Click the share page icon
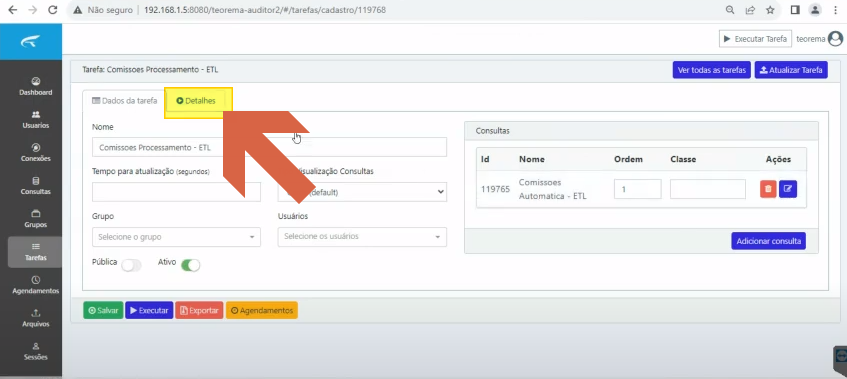 [x=750, y=10]
